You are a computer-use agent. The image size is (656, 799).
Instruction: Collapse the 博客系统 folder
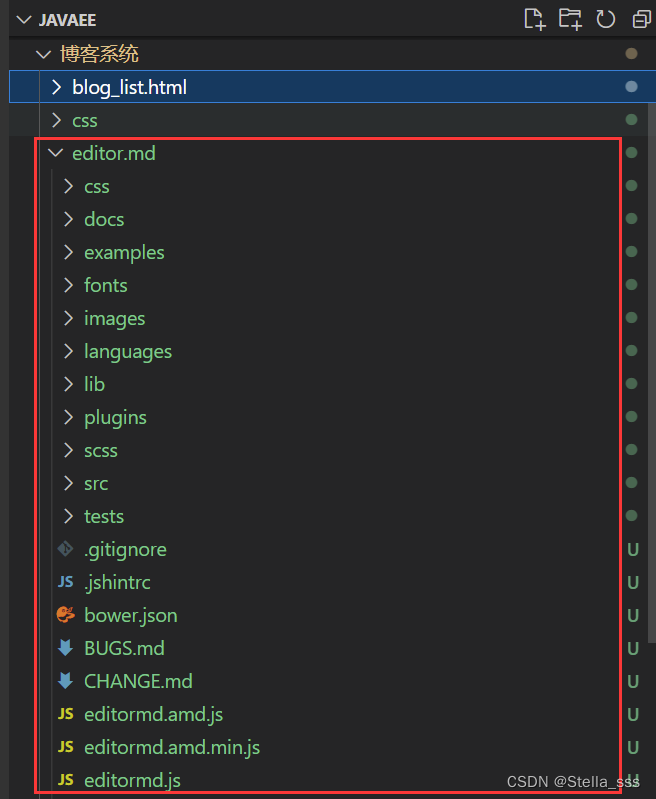42,54
